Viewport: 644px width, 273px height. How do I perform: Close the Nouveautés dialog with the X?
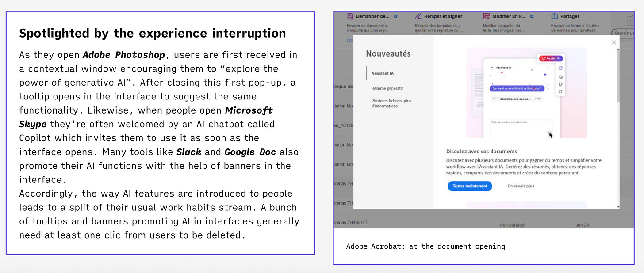[x=613, y=42]
